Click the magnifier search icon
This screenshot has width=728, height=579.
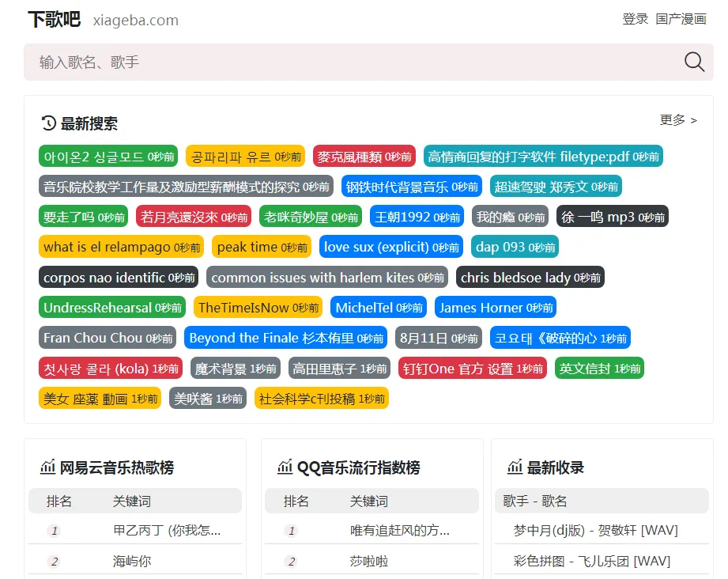click(694, 62)
